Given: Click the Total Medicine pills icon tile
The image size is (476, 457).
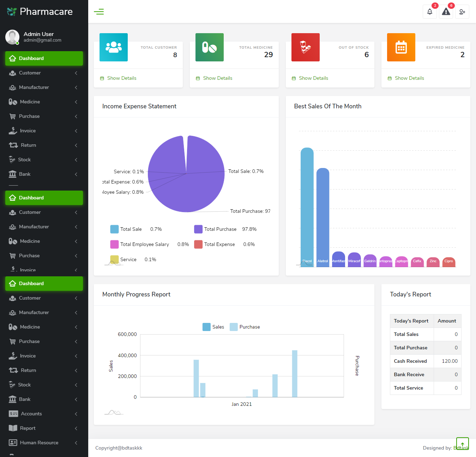Looking at the screenshot, I should [209, 47].
